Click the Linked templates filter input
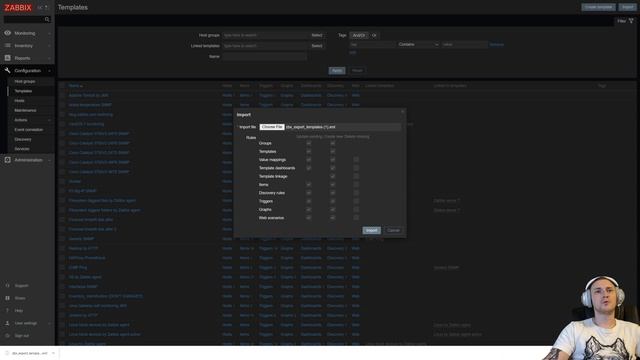The width and height of the screenshot is (640, 360). coord(265,46)
